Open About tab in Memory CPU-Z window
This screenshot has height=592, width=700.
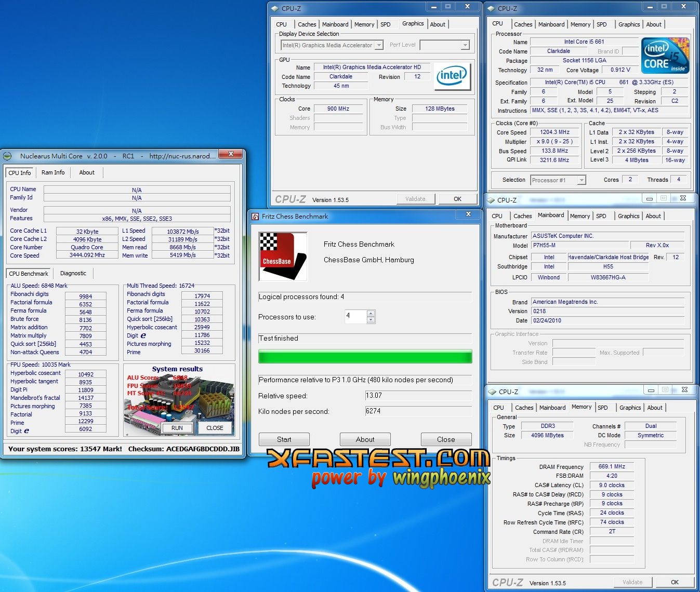pos(655,408)
